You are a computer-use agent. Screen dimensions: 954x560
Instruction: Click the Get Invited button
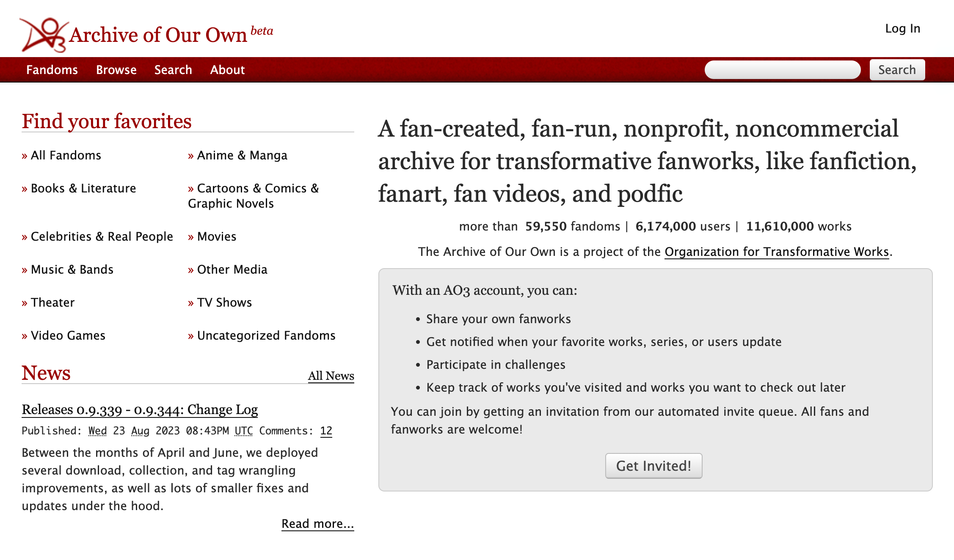tap(654, 465)
